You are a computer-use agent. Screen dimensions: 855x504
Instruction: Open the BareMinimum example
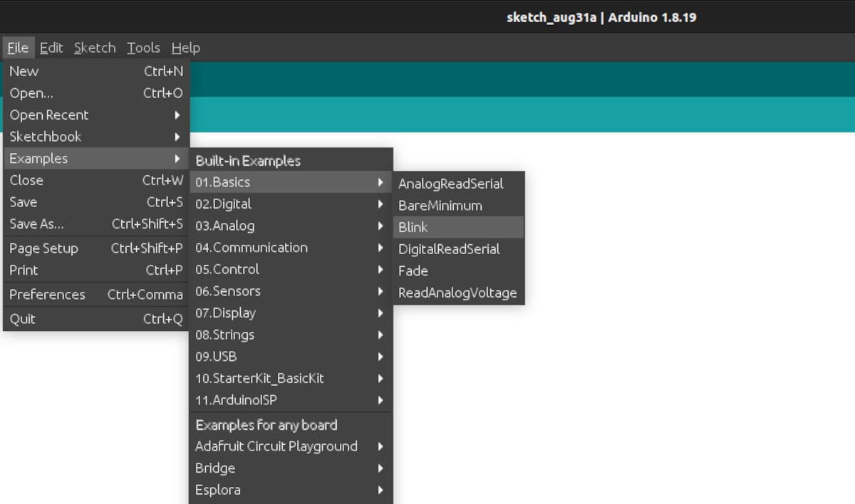tap(440, 205)
